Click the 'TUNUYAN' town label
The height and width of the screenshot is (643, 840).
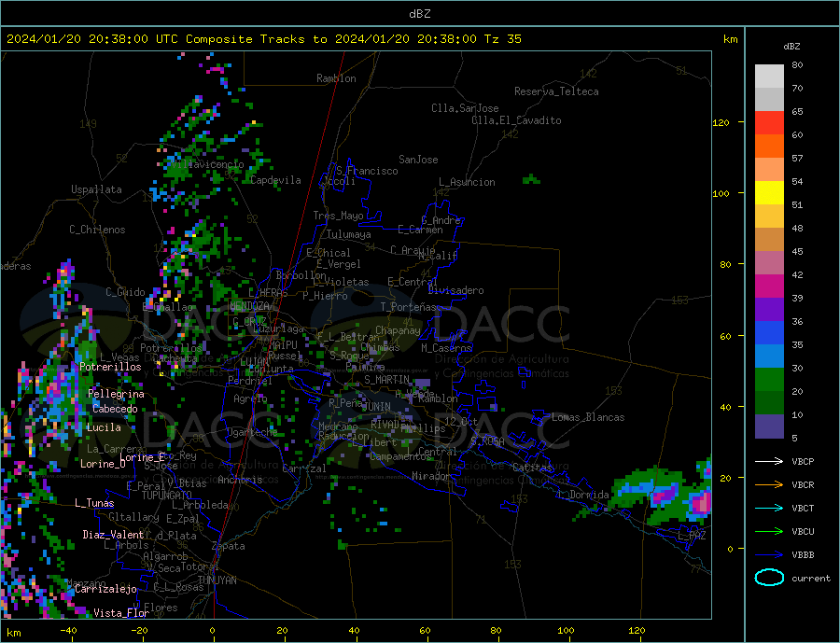pyautogui.click(x=217, y=580)
